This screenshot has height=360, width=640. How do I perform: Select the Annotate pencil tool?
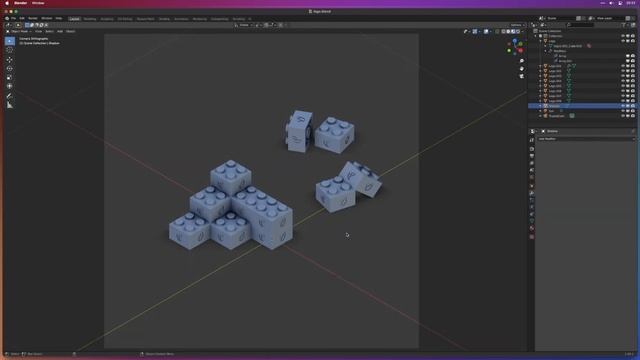click(x=10, y=96)
